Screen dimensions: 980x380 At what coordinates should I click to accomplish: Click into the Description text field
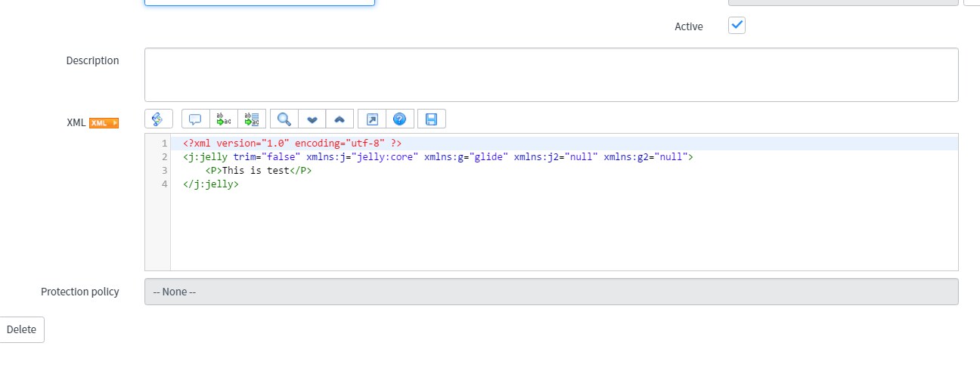(x=551, y=75)
